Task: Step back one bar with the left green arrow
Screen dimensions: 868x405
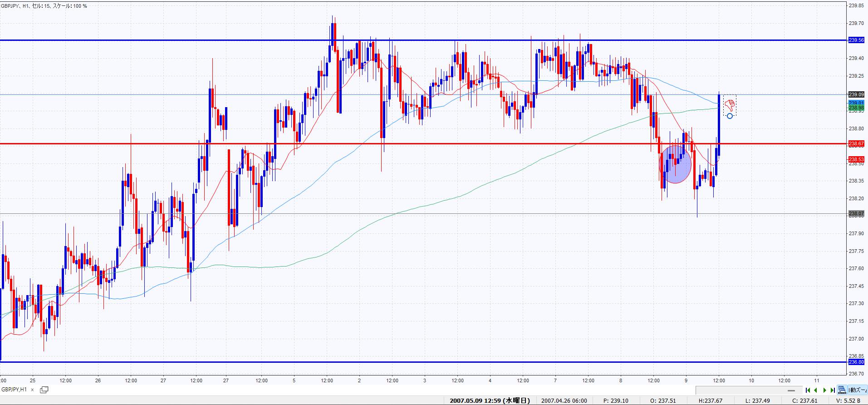Action: 816,390
